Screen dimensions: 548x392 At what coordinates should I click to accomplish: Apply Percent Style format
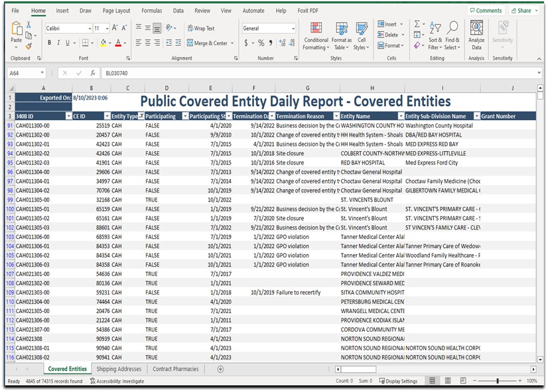click(261, 42)
